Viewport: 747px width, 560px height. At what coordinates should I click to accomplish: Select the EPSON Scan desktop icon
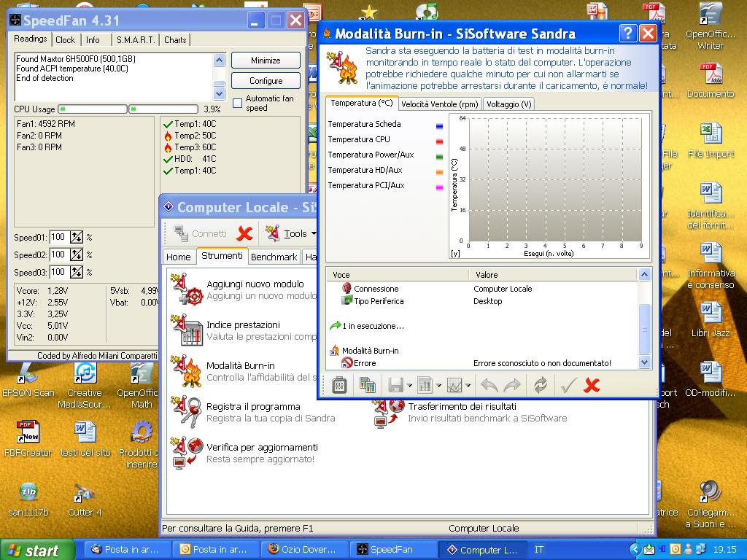28,380
